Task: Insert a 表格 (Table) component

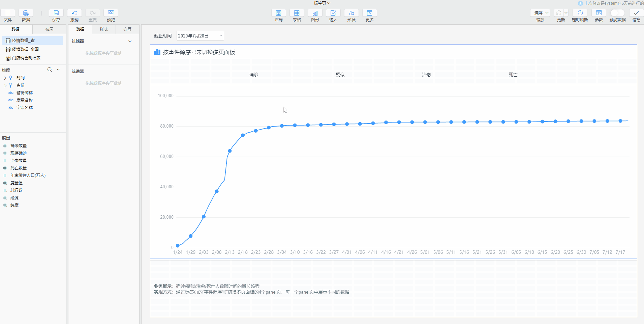Action: [297, 13]
